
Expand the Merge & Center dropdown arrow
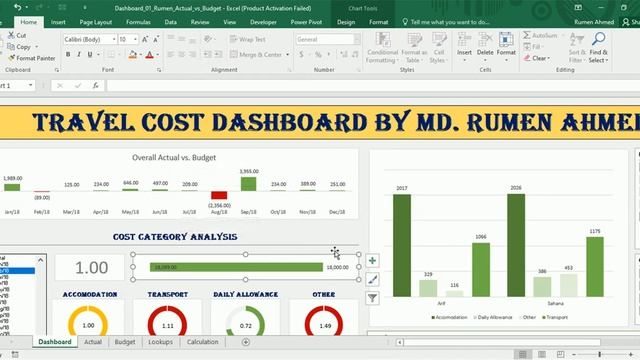tap(288, 54)
